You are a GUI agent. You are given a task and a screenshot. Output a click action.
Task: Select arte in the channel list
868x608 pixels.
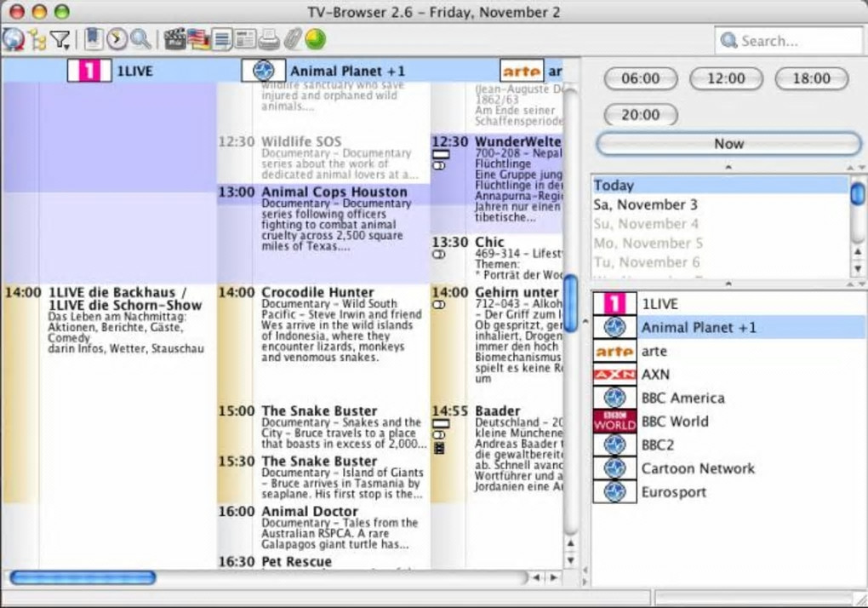(729, 351)
